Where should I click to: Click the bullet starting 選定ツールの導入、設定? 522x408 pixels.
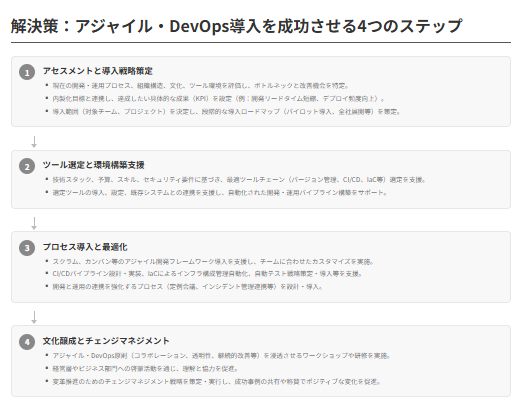[x=220, y=193]
